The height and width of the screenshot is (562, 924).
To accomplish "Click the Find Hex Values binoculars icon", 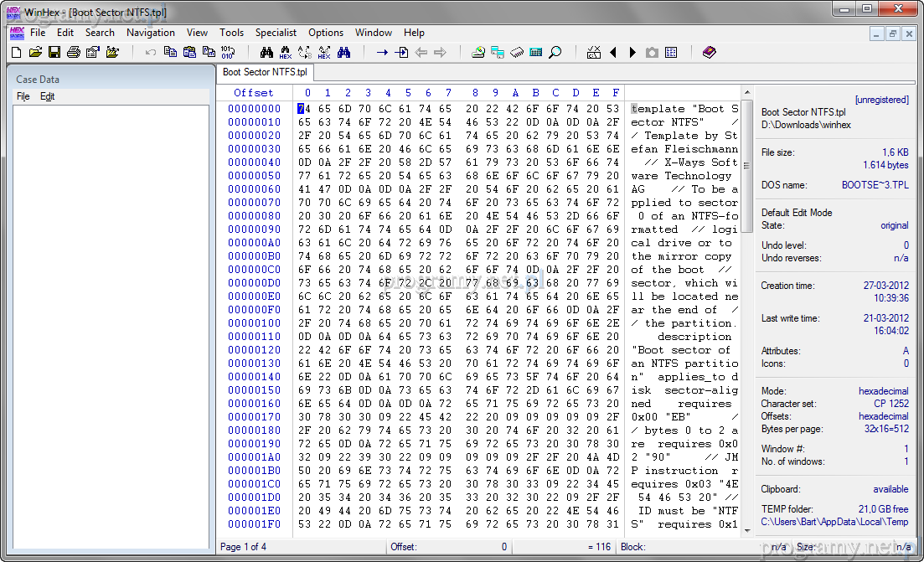I will (x=286, y=53).
